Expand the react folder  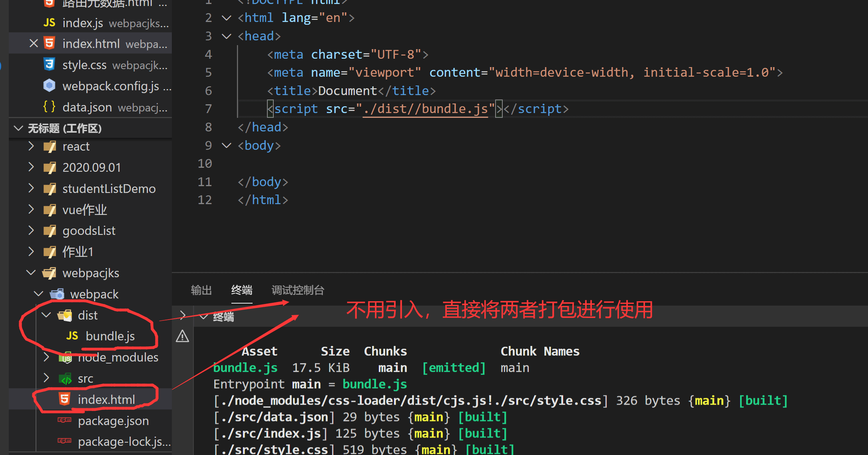[31, 146]
